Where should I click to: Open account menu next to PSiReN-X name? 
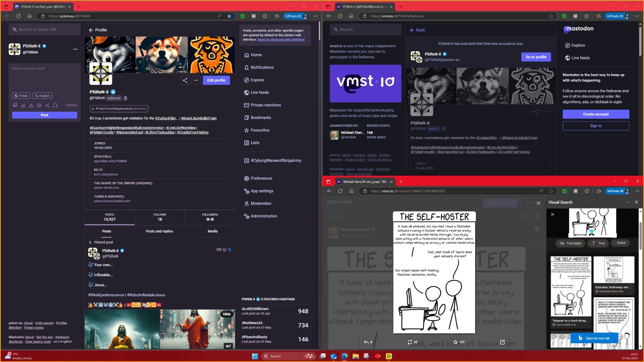[x=75, y=49]
